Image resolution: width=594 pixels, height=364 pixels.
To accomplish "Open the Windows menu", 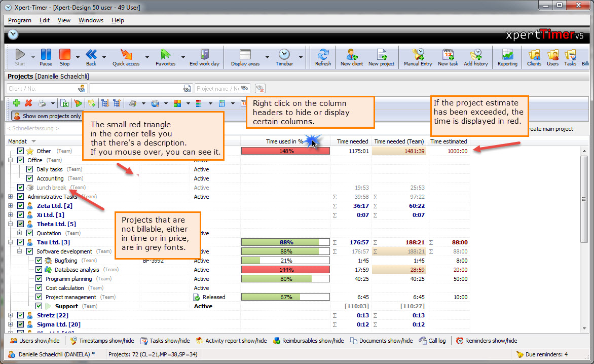I will click(x=91, y=20).
